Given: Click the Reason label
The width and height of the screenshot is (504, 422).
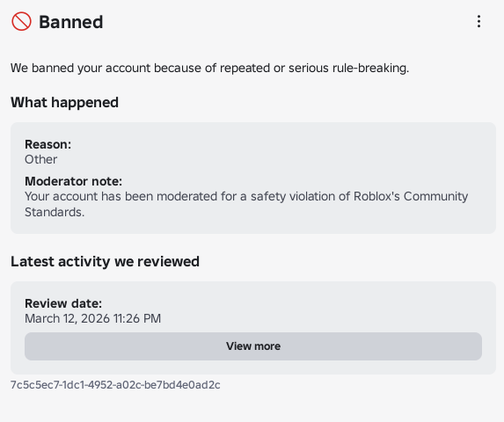Looking at the screenshot, I should pos(47,144).
